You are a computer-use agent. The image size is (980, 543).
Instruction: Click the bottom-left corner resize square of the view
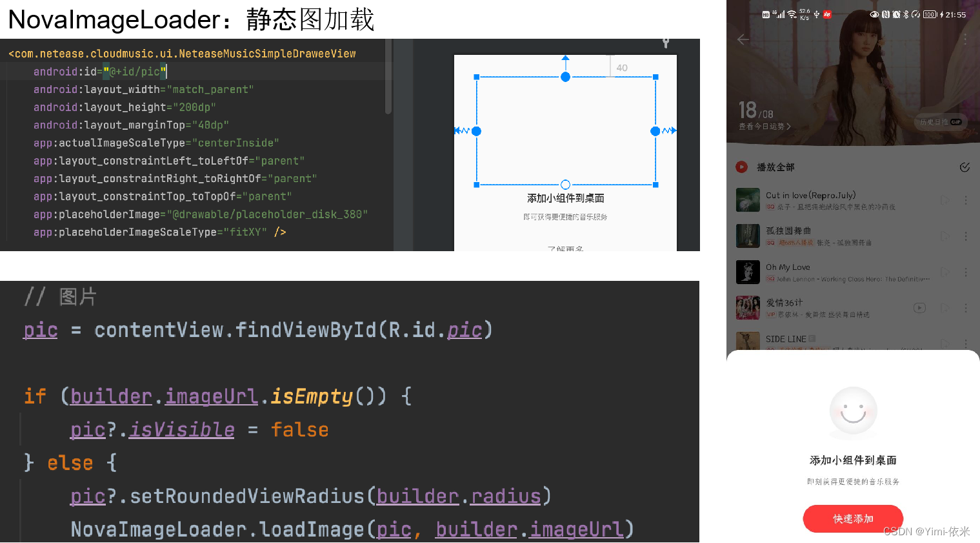pyautogui.click(x=477, y=185)
